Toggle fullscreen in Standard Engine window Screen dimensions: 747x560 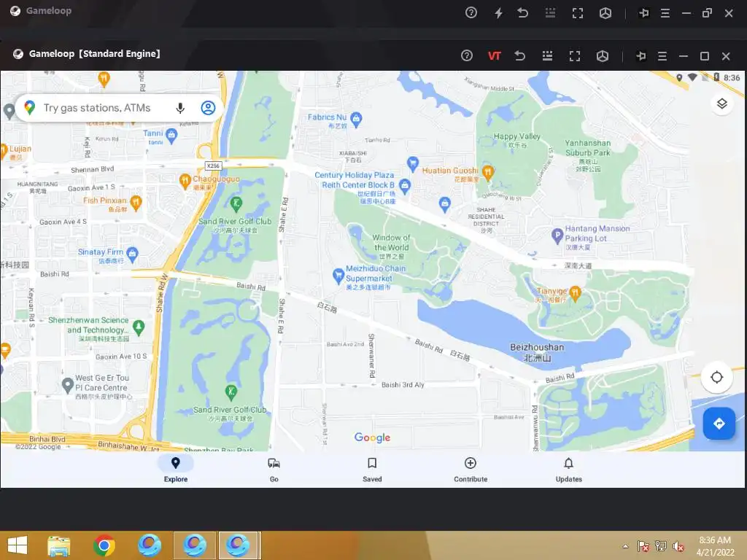pyautogui.click(x=575, y=56)
